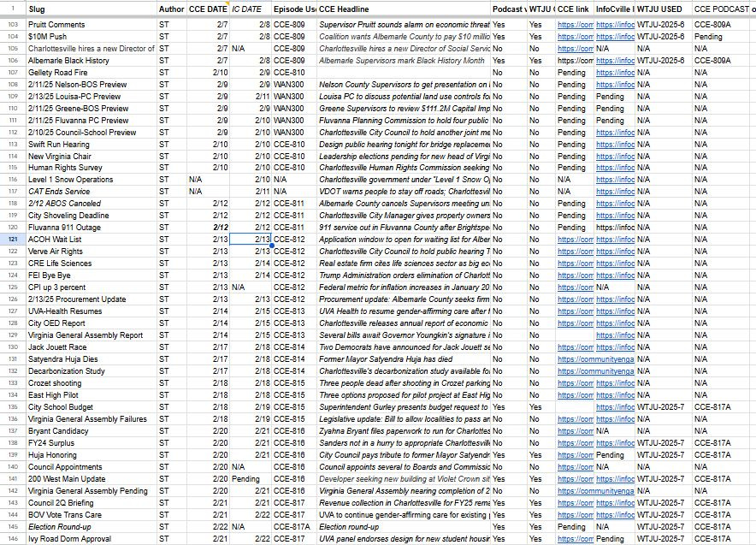The image size is (756, 545).
Task: Open the CCE link in Pruitt Comments row
Action: [x=576, y=25]
